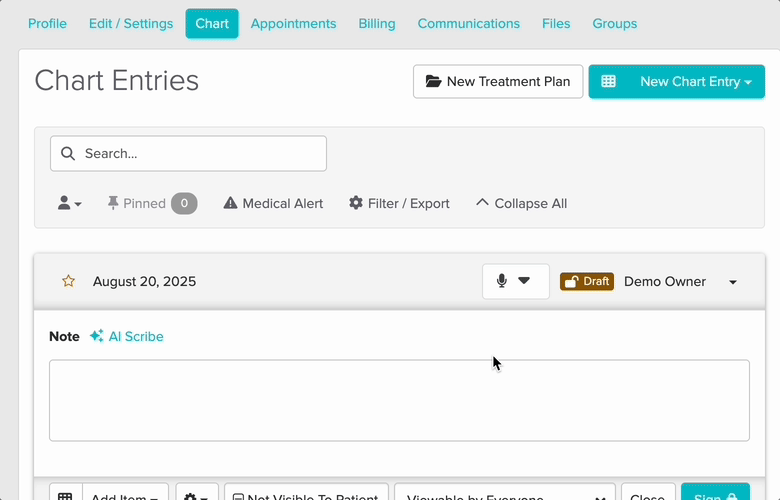Toggle the Pinned entries filter
780x500 pixels.
(x=152, y=203)
